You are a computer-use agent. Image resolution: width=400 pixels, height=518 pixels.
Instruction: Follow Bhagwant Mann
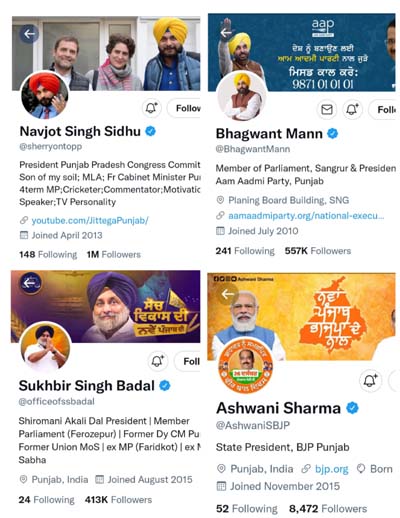(382, 109)
